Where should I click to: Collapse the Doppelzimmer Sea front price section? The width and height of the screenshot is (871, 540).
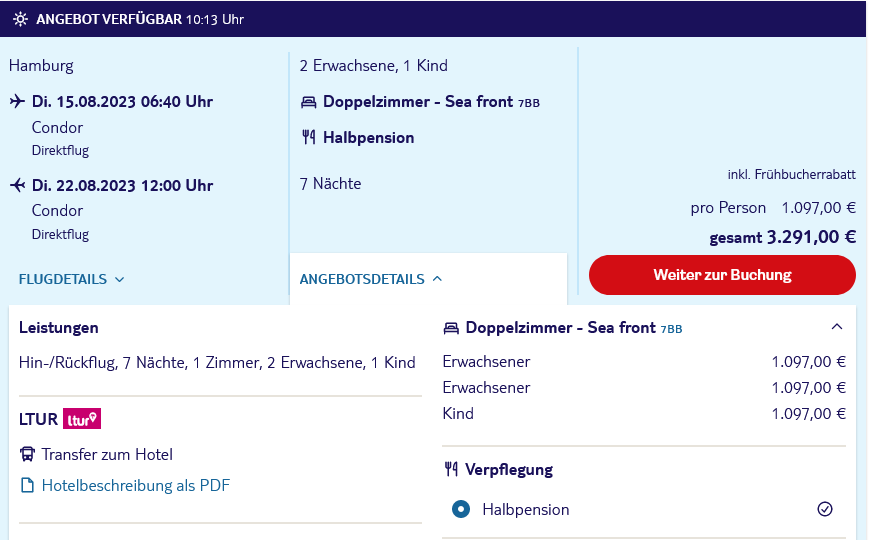tap(837, 327)
